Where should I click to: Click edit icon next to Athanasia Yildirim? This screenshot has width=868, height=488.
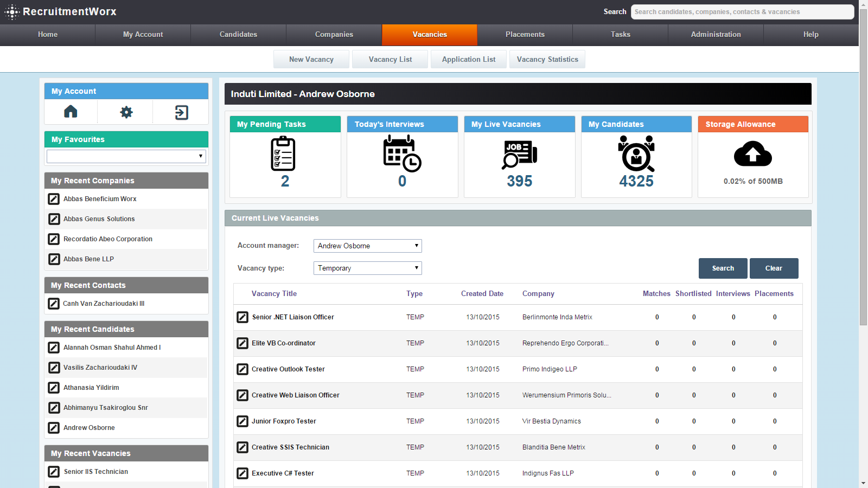(x=54, y=388)
